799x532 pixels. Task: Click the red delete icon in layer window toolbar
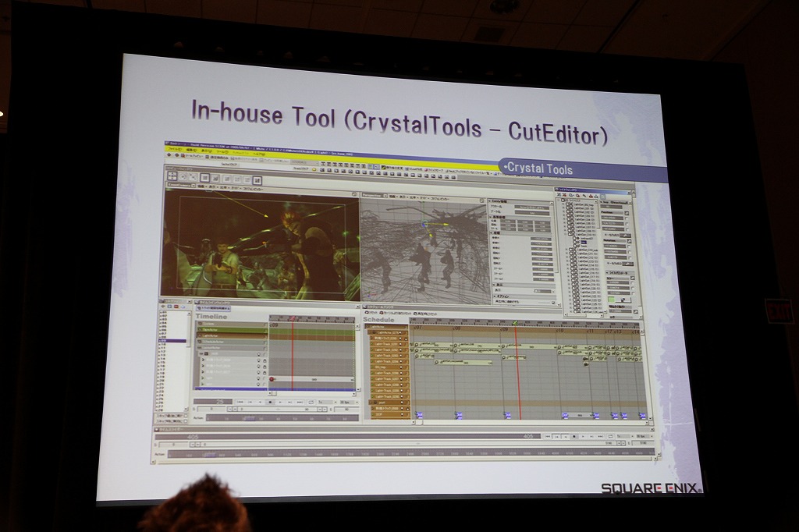click(x=565, y=195)
